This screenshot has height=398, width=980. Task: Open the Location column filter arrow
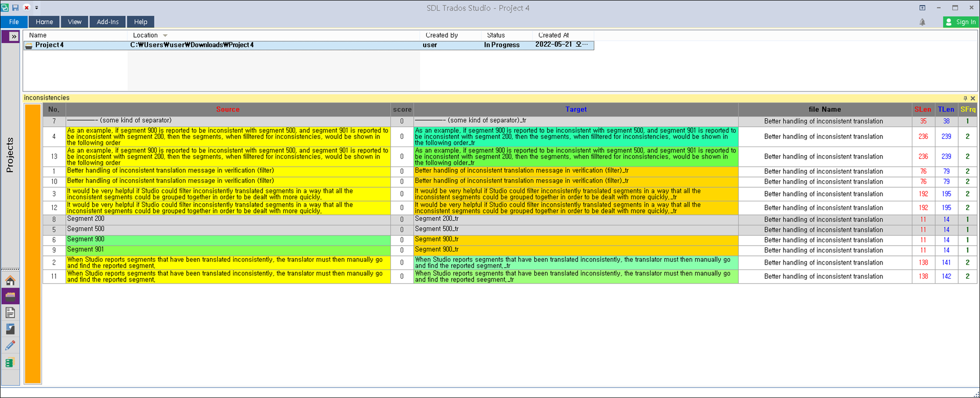click(x=165, y=35)
